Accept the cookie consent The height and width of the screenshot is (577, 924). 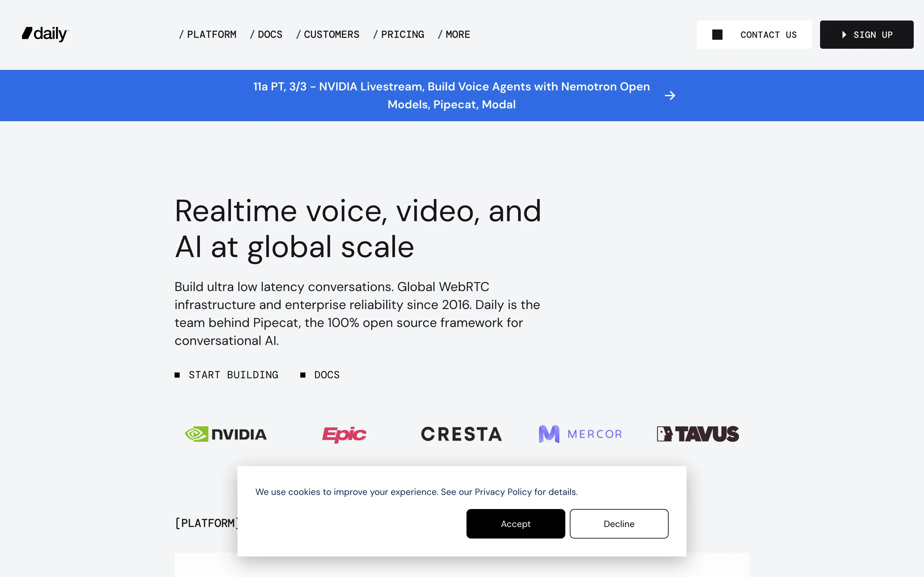[x=516, y=523]
